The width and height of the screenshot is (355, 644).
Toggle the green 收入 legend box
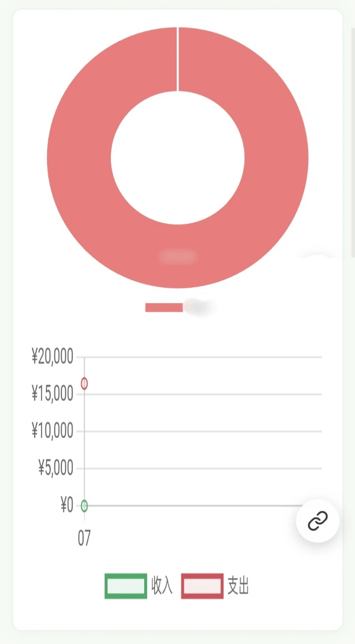pyautogui.click(x=126, y=586)
